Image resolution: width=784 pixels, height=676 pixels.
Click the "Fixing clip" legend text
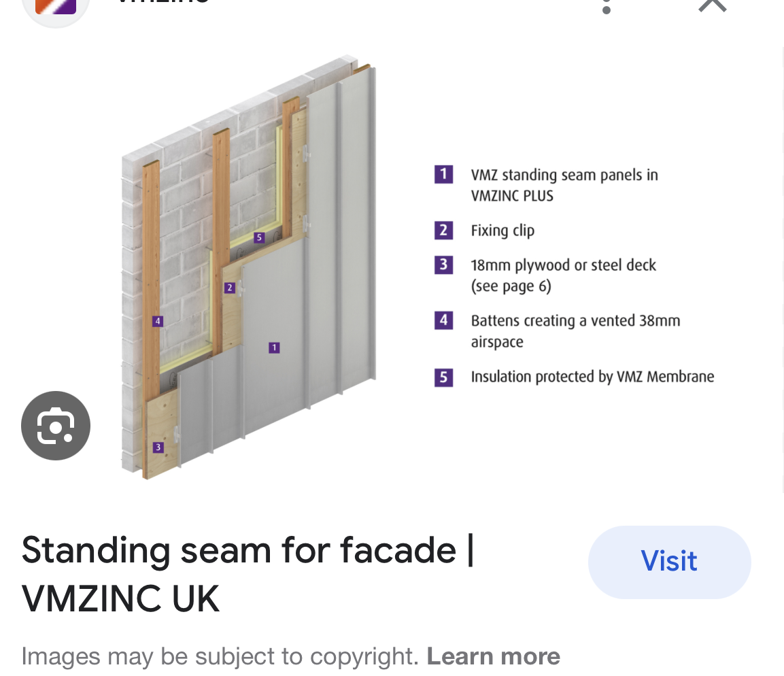502,231
